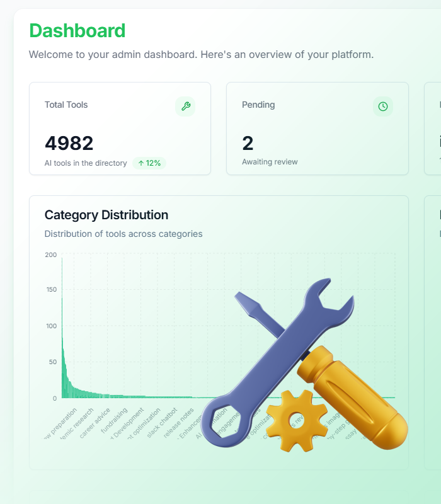
Task: Click the 'slack chatbot' x-axis label
Action: click(x=162, y=423)
